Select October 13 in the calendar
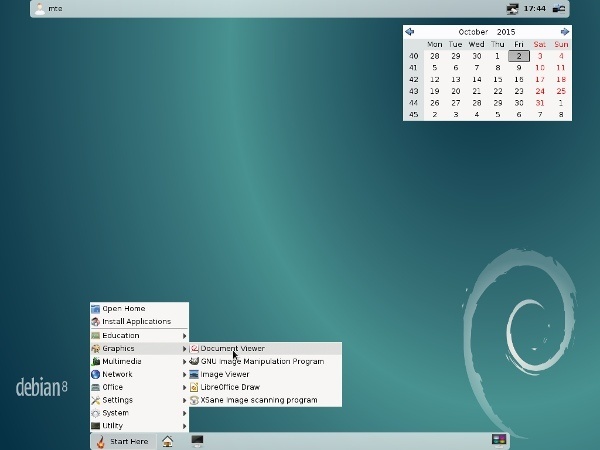The image size is (600, 450). (455, 80)
